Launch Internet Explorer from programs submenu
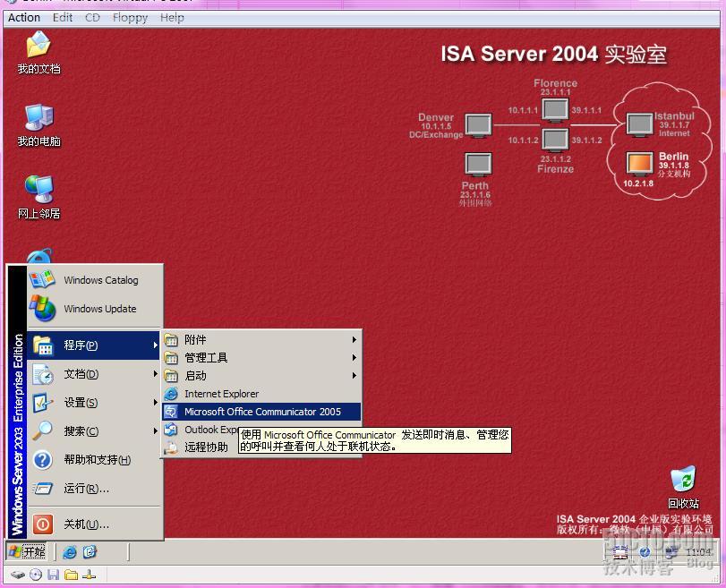The height and width of the screenshot is (588, 726). pos(261,394)
